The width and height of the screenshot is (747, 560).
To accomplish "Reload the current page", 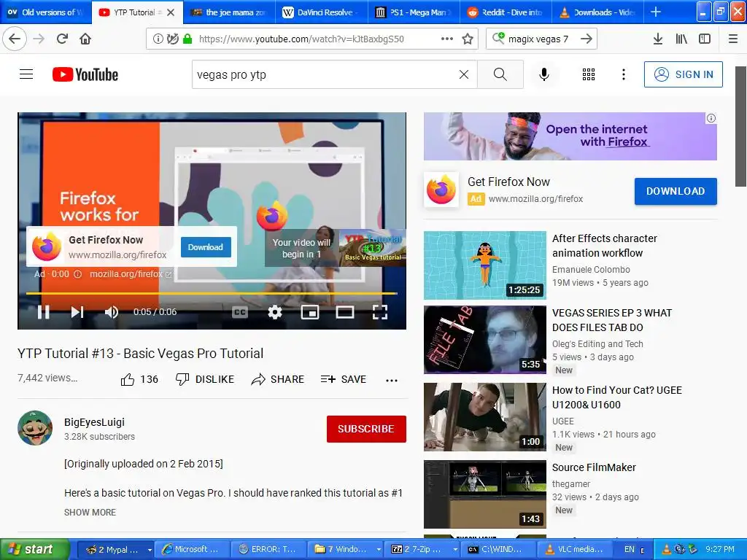I will coord(63,39).
